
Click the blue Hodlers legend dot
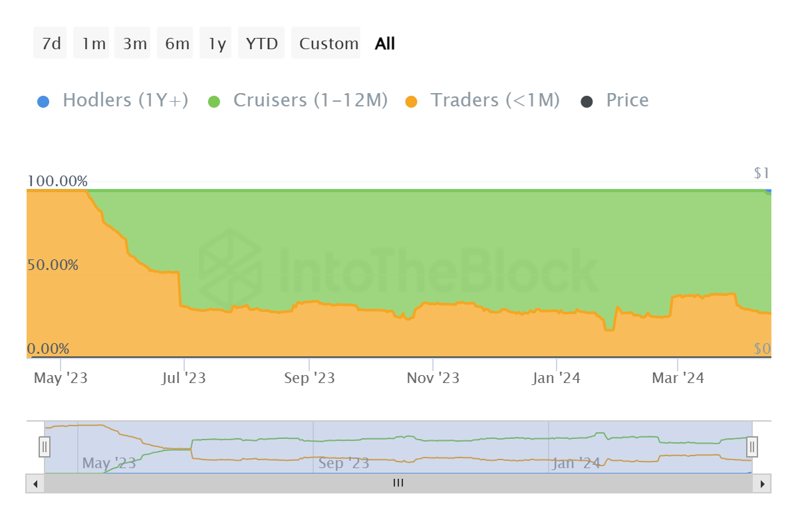point(43,102)
